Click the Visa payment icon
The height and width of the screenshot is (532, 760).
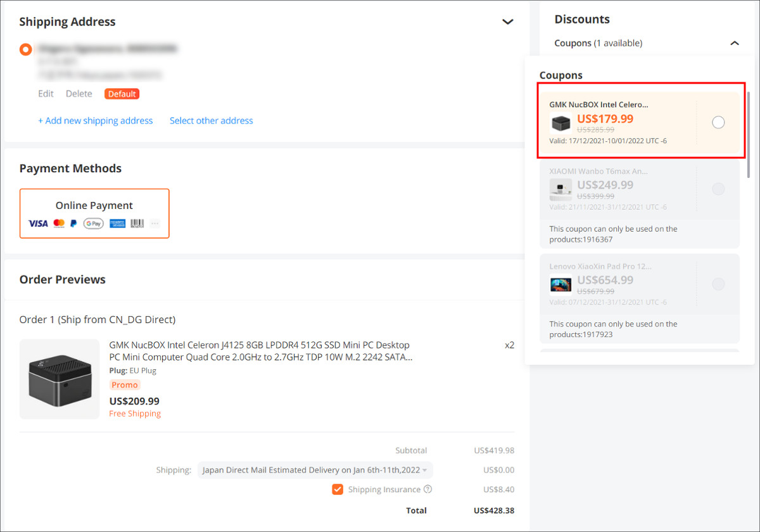pos(38,224)
